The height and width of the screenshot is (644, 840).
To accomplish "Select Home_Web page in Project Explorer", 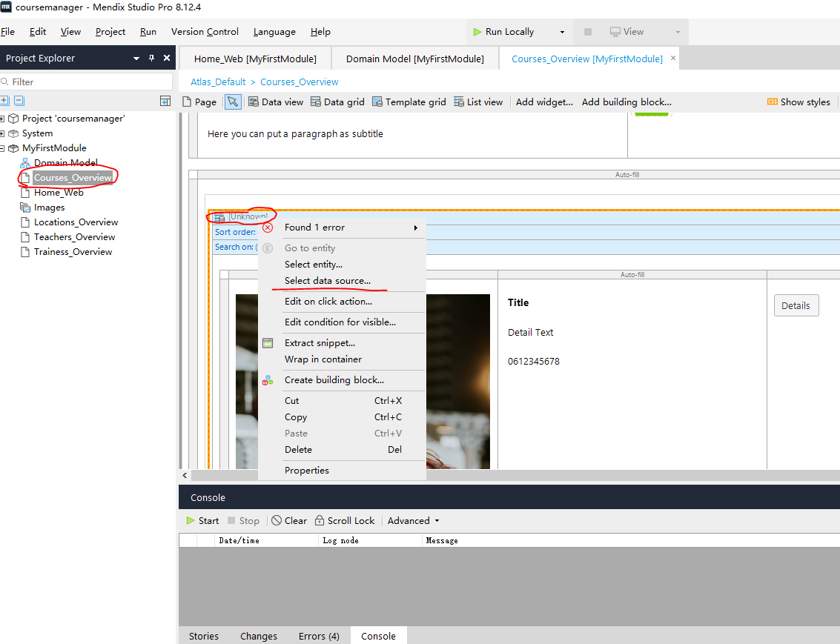I will [x=59, y=192].
